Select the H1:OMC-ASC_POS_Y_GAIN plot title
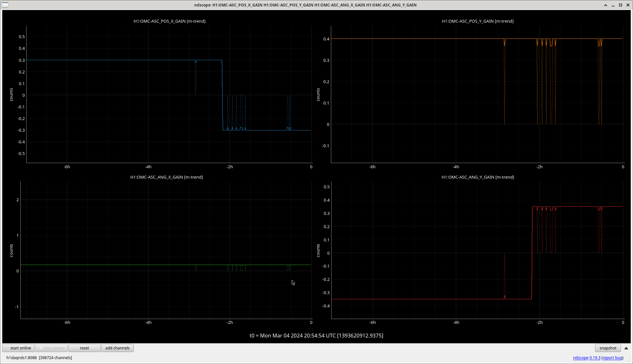Viewport: 633px width, 364px height. [478, 21]
